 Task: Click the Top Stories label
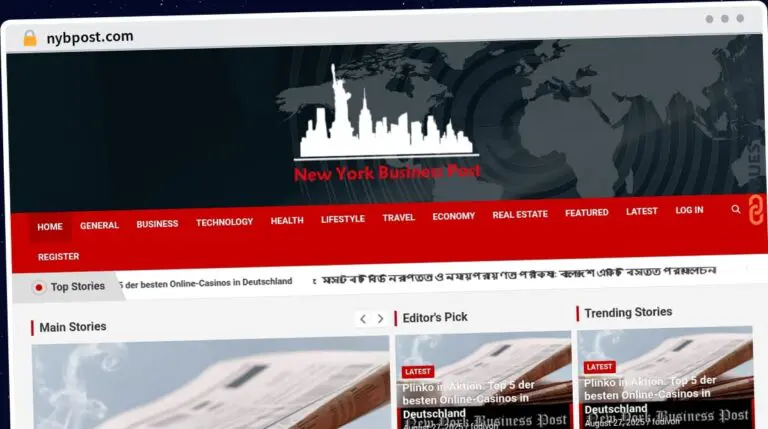point(78,286)
